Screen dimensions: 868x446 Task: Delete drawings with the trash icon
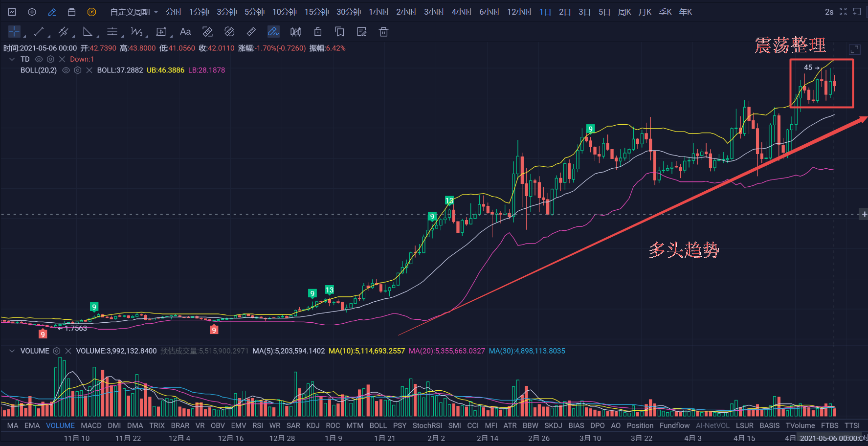384,32
